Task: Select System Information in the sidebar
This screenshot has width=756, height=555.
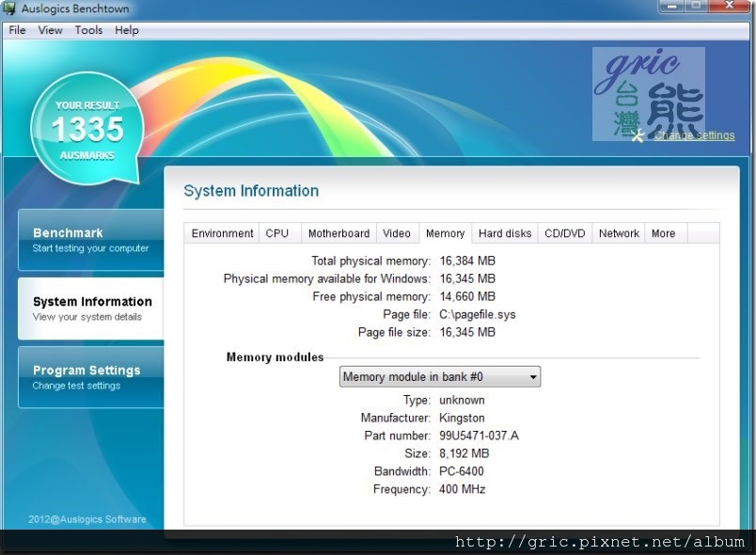Action: [90, 309]
